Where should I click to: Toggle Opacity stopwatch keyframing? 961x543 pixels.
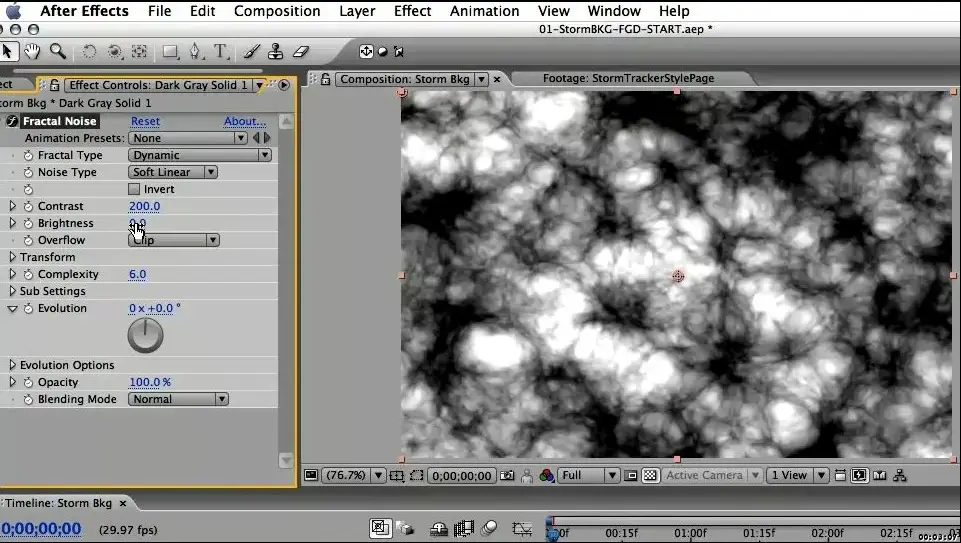click(x=28, y=382)
